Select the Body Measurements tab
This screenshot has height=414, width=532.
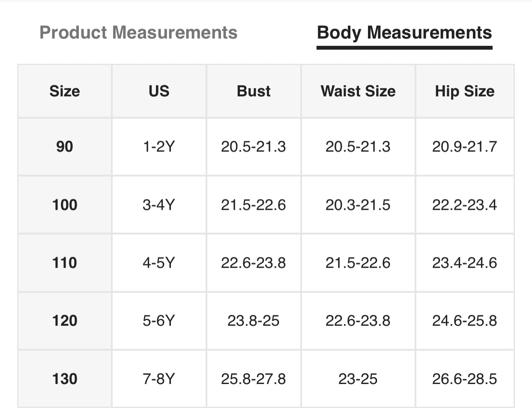(x=404, y=33)
